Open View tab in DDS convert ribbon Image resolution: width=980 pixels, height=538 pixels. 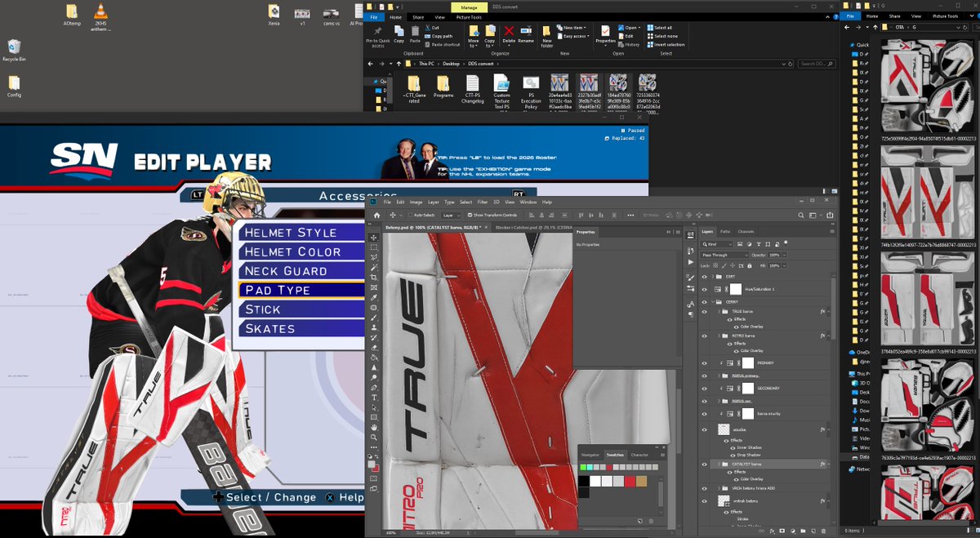click(x=439, y=16)
